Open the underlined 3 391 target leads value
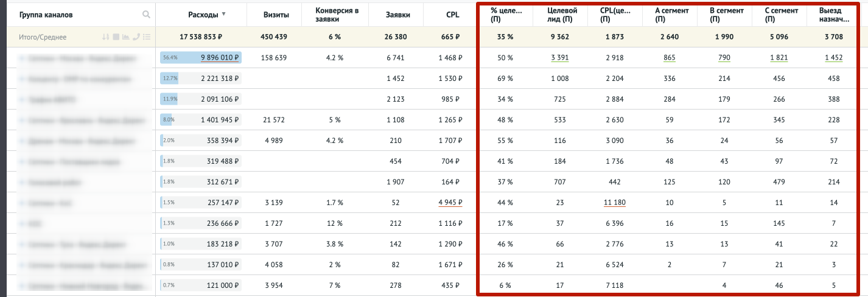The width and height of the screenshot is (868, 297). (559, 58)
